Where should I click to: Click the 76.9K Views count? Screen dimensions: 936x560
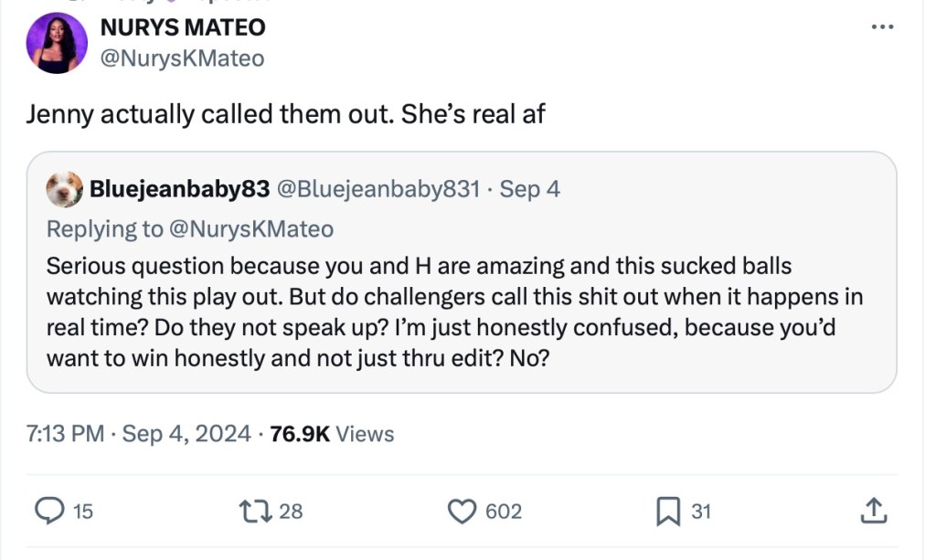pyautogui.click(x=333, y=434)
